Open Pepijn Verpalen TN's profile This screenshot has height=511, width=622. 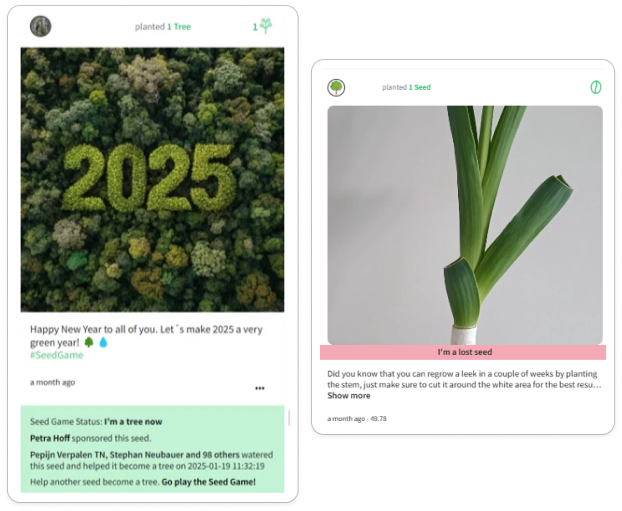pyautogui.click(x=68, y=455)
